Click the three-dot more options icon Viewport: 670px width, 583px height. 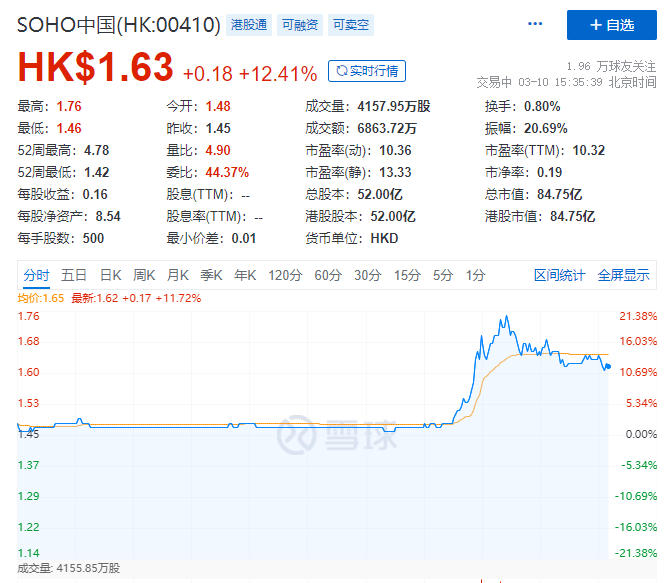point(535,24)
